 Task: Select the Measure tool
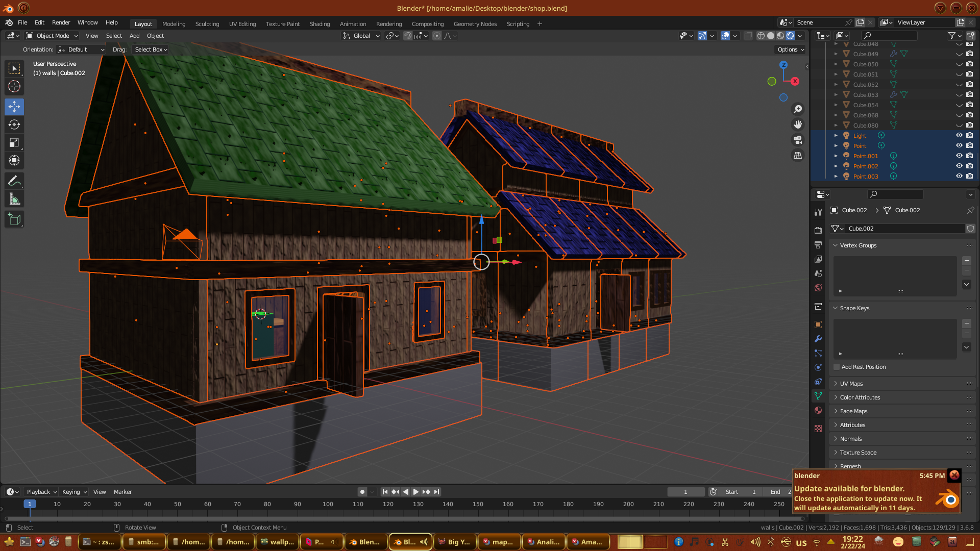(14, 199)
